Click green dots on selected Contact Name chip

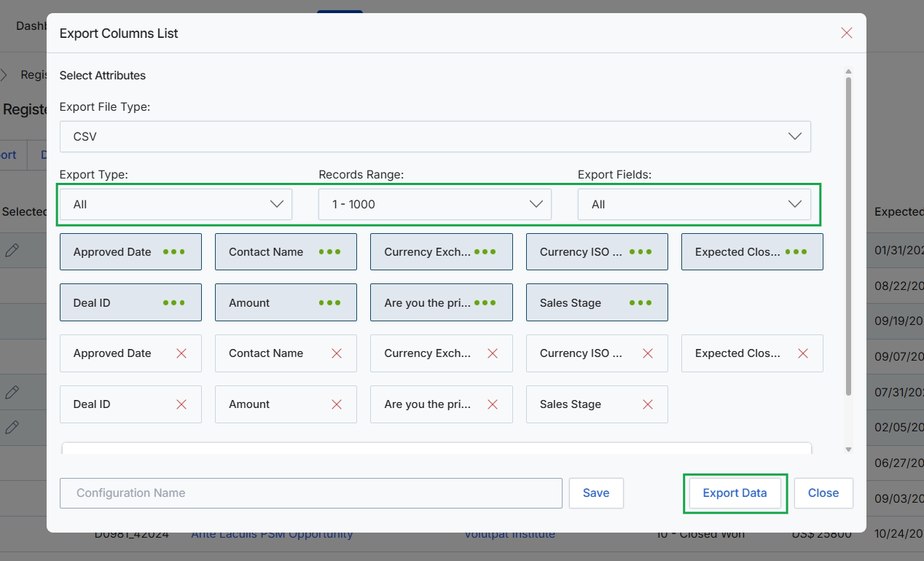329,251
